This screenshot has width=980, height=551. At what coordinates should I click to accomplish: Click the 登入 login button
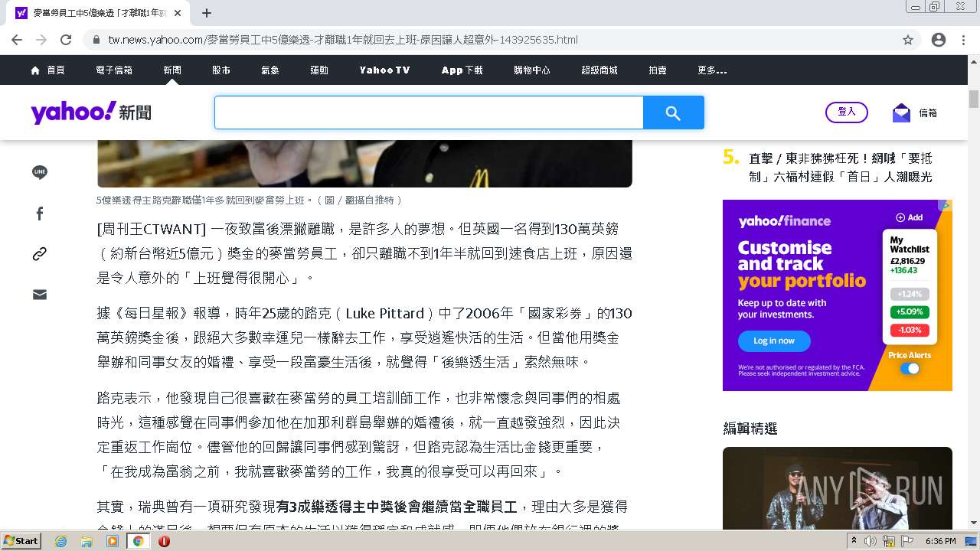coord(847,112)
